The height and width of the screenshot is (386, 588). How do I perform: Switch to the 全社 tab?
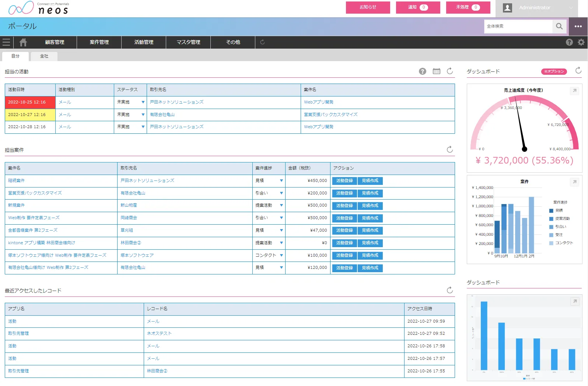(44, 56)
